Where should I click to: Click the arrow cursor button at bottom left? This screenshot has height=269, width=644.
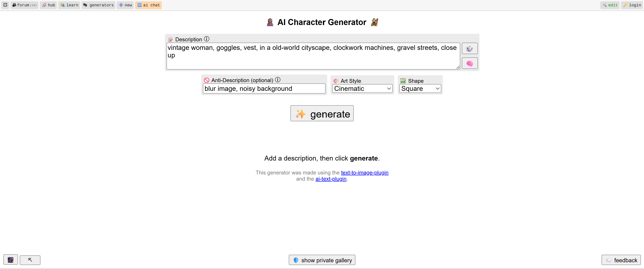(x=30, y=260)
